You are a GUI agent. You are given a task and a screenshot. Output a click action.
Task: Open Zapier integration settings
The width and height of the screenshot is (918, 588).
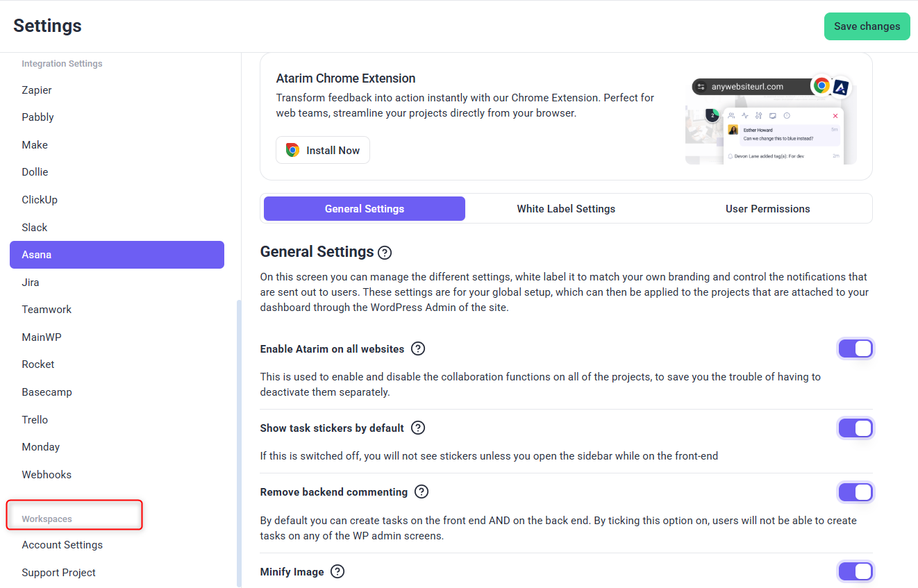click(x=37, y=90)
